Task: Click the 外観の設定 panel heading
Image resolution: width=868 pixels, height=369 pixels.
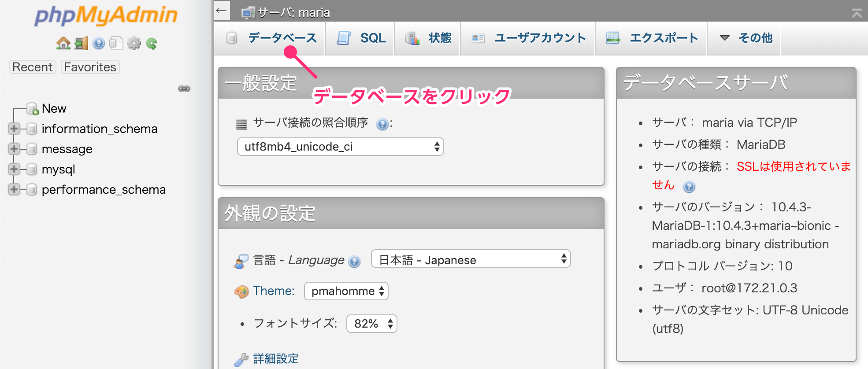Action: click(x=270, y=214)
